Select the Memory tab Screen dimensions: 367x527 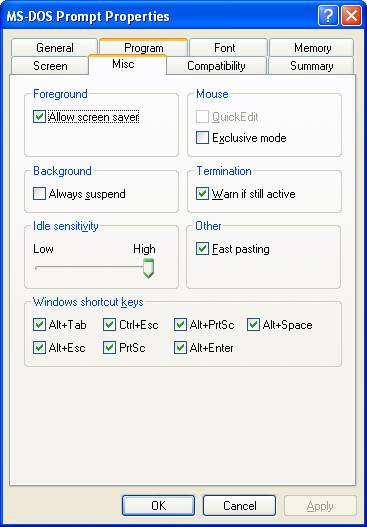point(312,47)
